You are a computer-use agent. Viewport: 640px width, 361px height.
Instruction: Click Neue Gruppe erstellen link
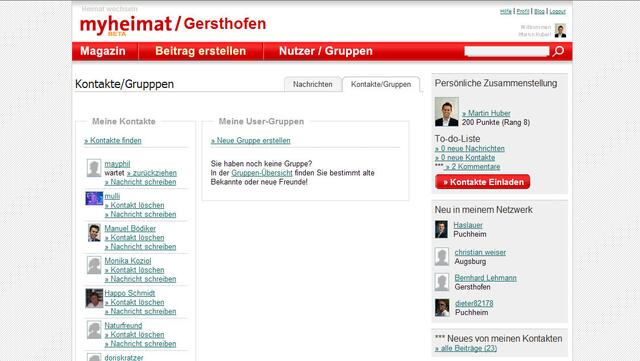tap(251, 140)
